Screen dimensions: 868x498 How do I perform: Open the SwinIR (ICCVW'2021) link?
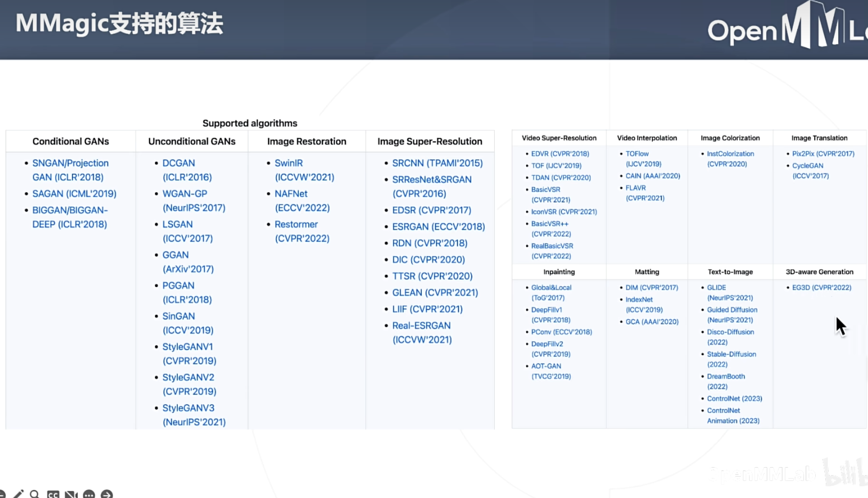(305, 170)
